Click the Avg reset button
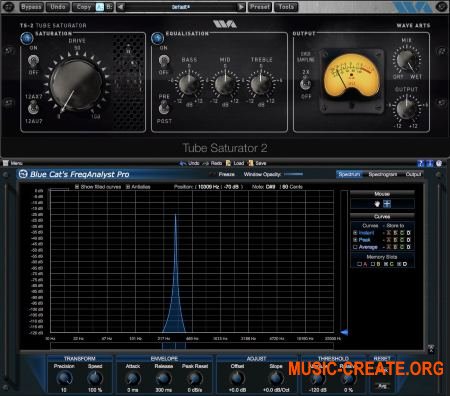 (x=382, y=386)
